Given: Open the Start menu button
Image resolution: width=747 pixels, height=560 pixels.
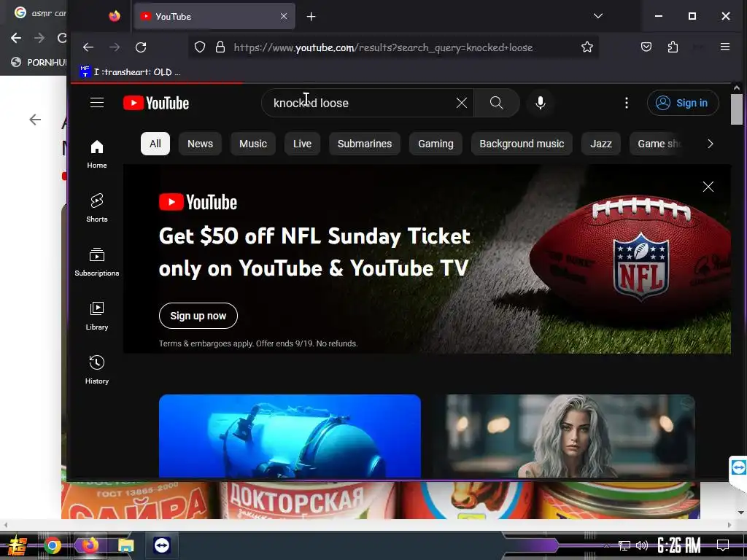Looking at the screenshot, I should [18, 545].
